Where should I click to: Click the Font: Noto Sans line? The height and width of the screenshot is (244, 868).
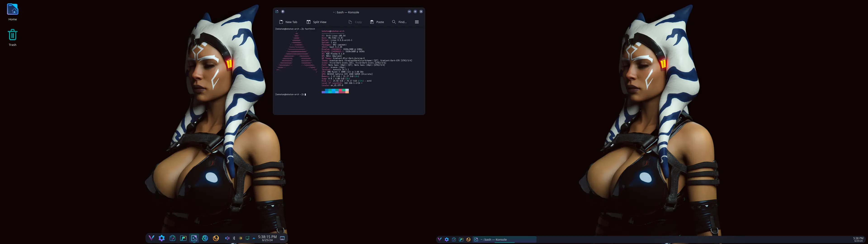pyautogui.click(x=353, y=65)
